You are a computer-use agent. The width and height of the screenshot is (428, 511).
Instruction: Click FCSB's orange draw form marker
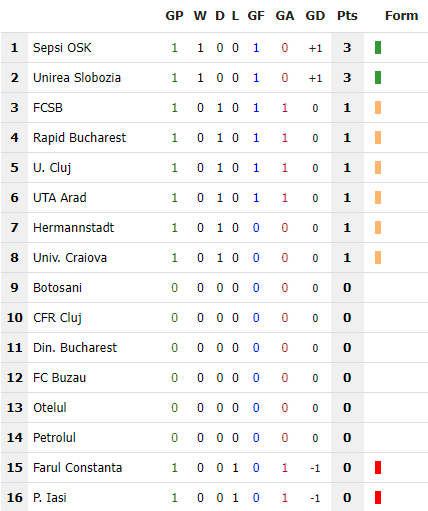(378, 107)
